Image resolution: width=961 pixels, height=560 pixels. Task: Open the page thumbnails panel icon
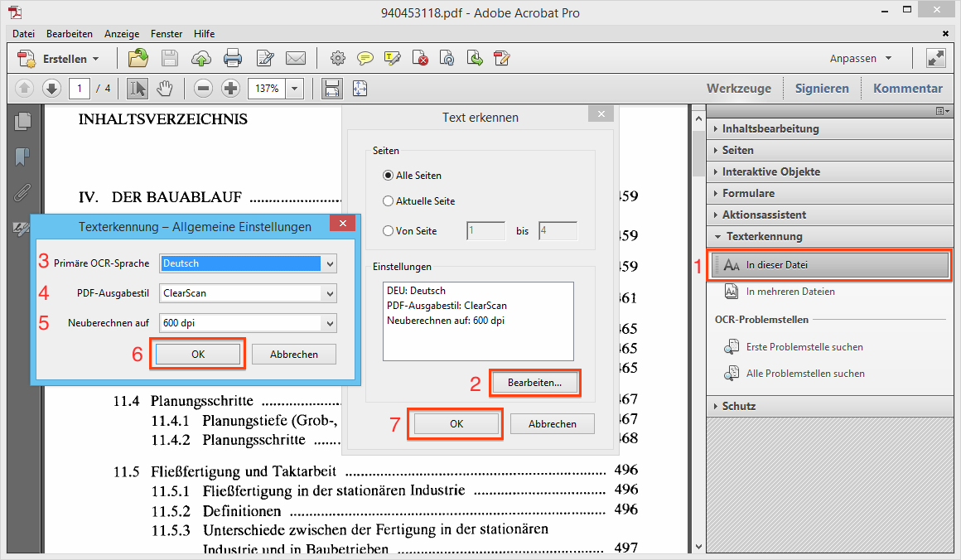(22, 121)
